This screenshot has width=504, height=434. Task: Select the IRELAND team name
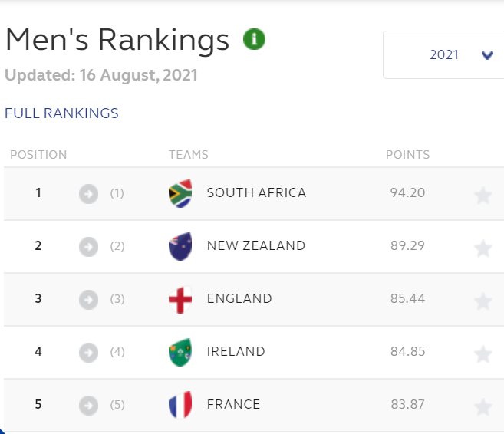(236, 351)
